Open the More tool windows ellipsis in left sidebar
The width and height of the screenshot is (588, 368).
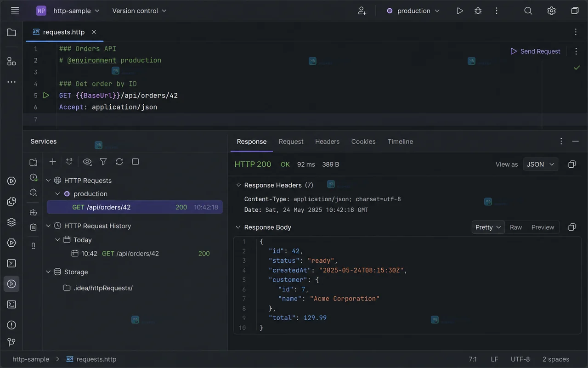click(x=11, y=82)
